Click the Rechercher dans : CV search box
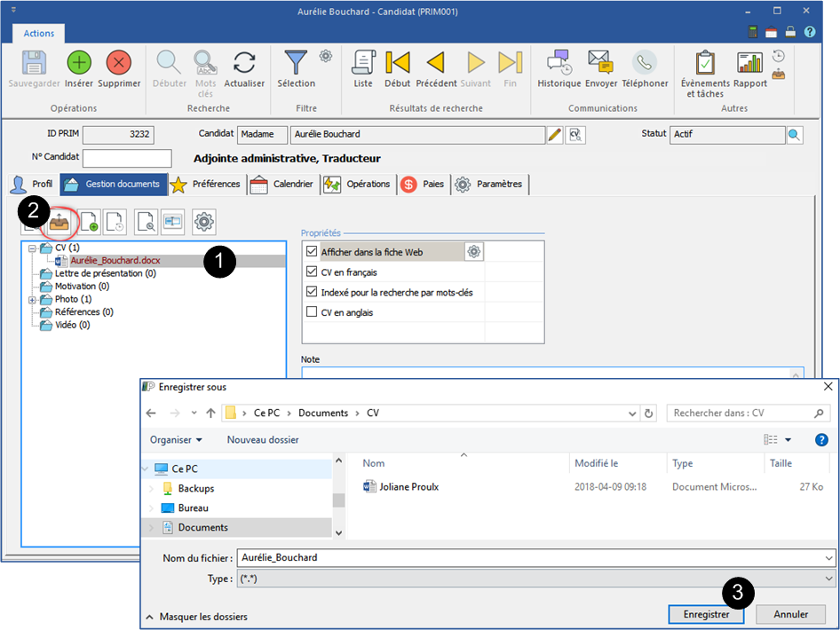 (748, 413)
